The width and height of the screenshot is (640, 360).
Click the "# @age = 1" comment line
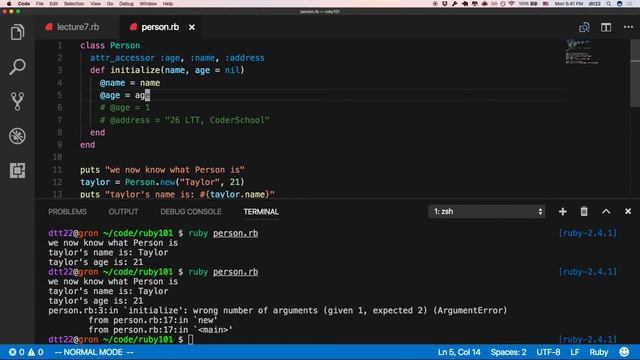coord(125,107)
